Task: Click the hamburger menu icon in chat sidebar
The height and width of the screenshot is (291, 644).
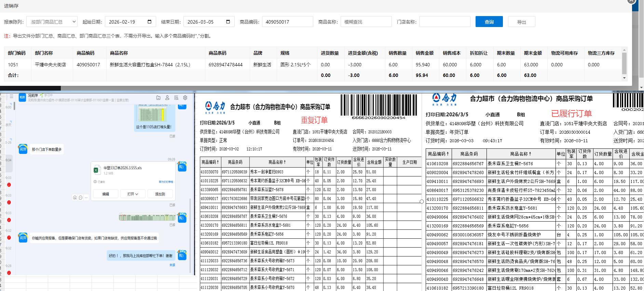Action: point(11,96)
